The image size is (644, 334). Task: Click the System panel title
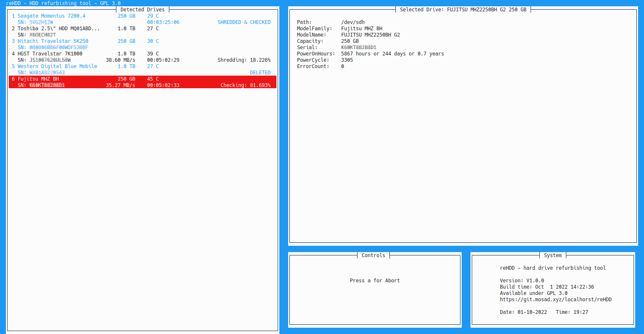552,255
